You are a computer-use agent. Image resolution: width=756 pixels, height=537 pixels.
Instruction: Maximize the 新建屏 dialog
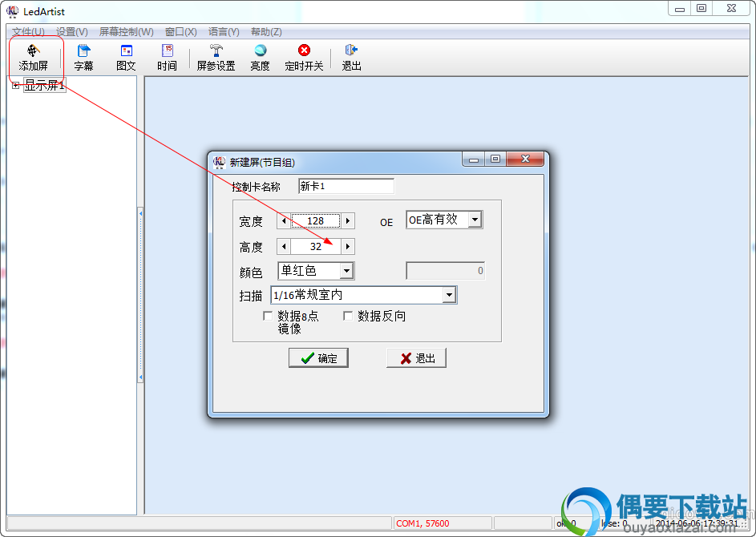[x=495, y=159]
